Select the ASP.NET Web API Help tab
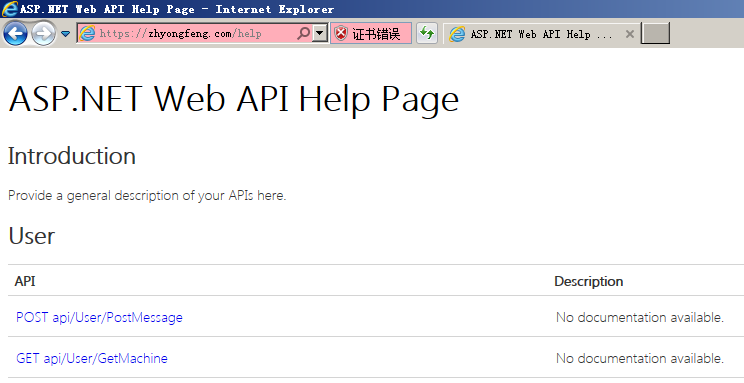Viewport: 744px width, 383px height. [x=541, y=34]
